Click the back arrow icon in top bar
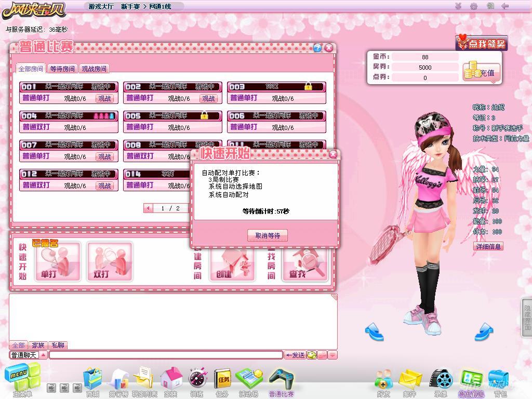532x399 pixels. point(505,6)
